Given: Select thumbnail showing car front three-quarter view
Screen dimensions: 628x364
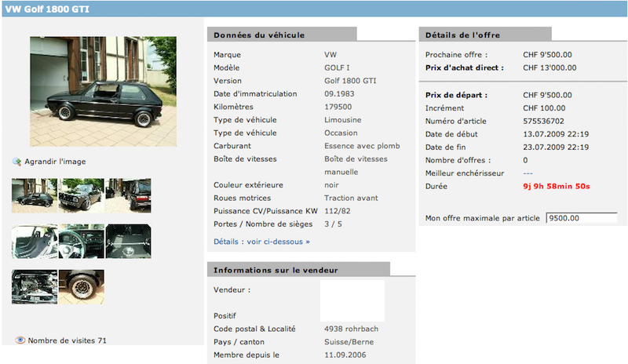Looking at the screenshot, I should 82,195.
